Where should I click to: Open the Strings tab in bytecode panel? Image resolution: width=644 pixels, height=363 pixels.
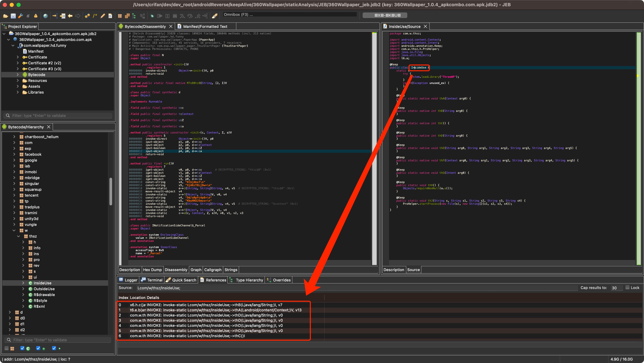[x=231, y=269]
